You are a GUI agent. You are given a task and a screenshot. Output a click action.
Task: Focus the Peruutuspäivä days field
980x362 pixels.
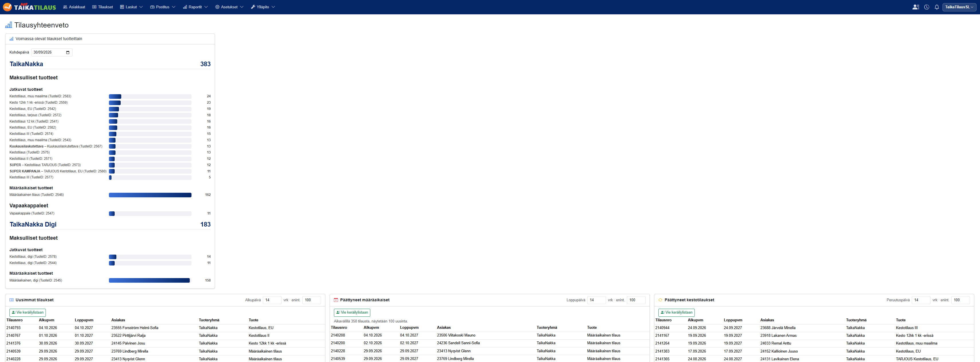click(x=921, y=300)
